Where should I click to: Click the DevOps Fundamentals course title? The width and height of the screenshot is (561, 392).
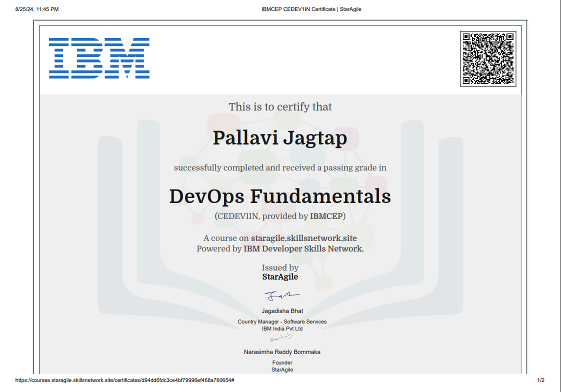(280, 196)
